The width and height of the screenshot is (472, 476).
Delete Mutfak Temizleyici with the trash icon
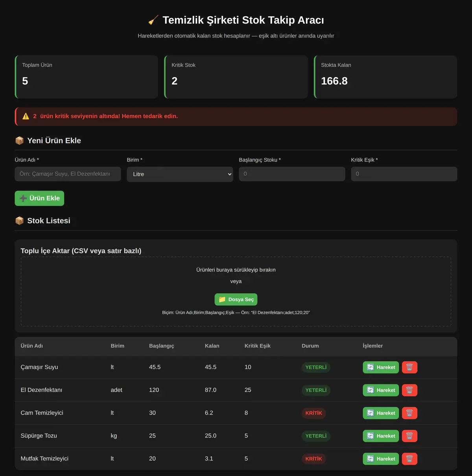[409, 459]
